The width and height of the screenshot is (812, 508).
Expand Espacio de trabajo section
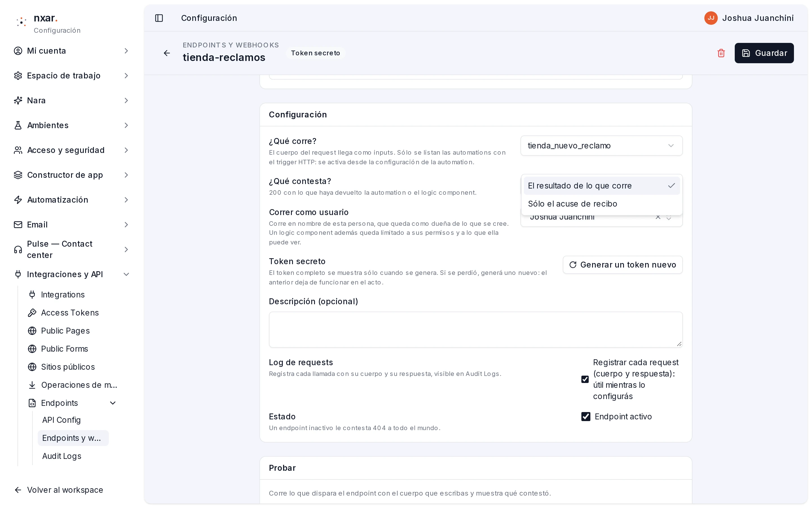[71, 76]
